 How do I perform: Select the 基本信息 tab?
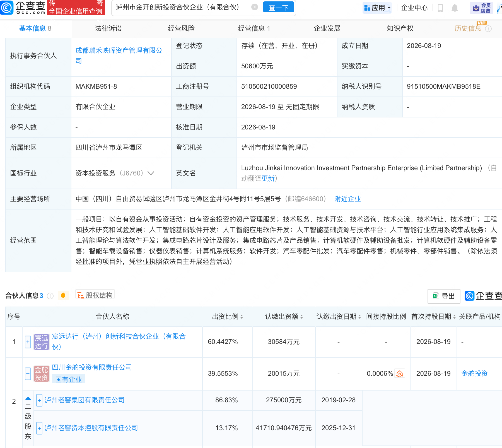coord(35,28)
